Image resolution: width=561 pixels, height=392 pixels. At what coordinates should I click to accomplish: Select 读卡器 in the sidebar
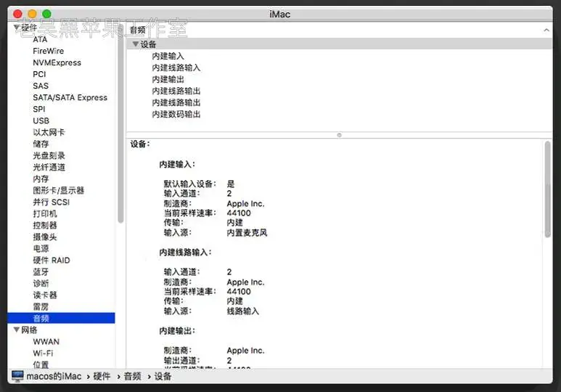(45, 295)
